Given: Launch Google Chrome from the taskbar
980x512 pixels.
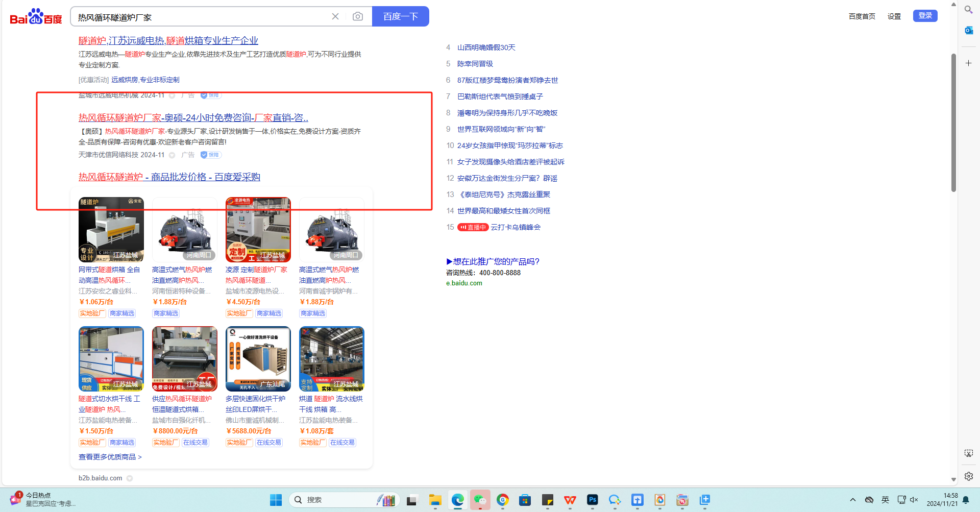Looking at the screenshot, I should click(503, 500).
